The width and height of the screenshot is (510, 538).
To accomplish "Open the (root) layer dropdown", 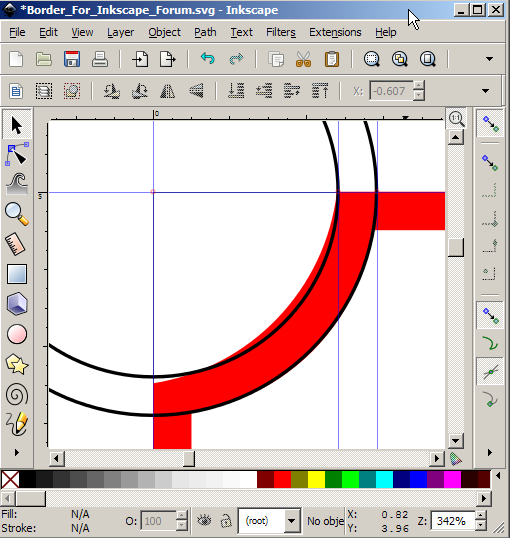I will 270,521.
